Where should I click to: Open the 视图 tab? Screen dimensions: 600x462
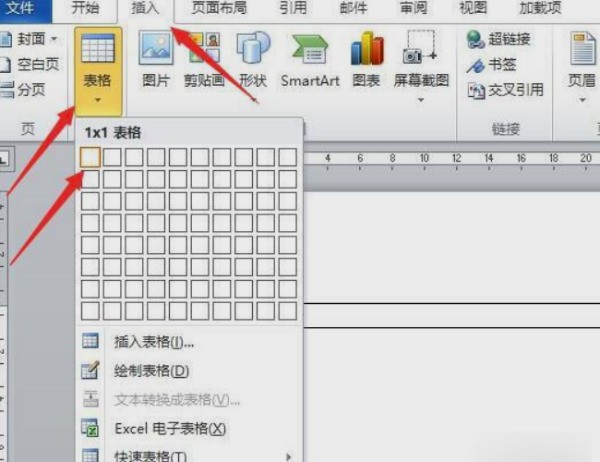click(473, 8)
